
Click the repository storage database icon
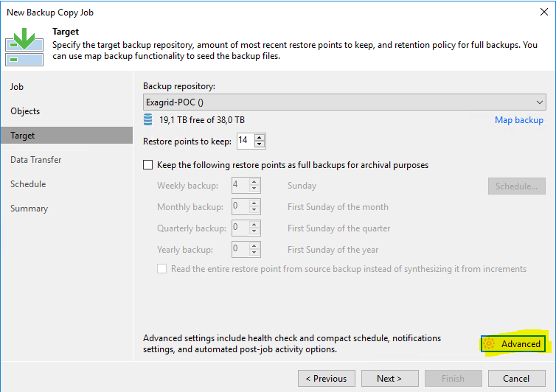click(x=148, y=120)
